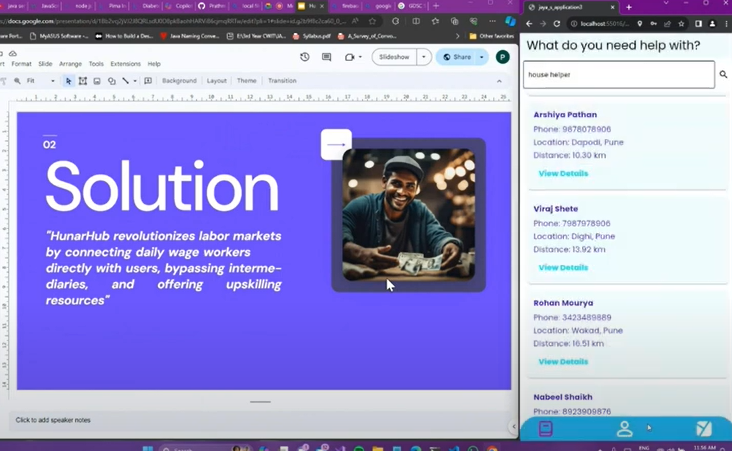Image resolution: width=732 pixels, height=451 pixels.
Task: Click the rightmost bottom navigation icon
Action: [704, 429]
